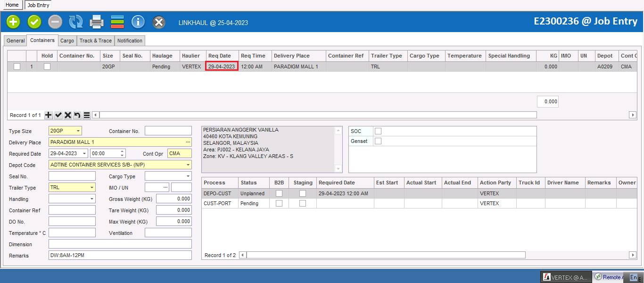Click the Home tab button
Screen dimensions: 644x283
(x=12, y=5)
